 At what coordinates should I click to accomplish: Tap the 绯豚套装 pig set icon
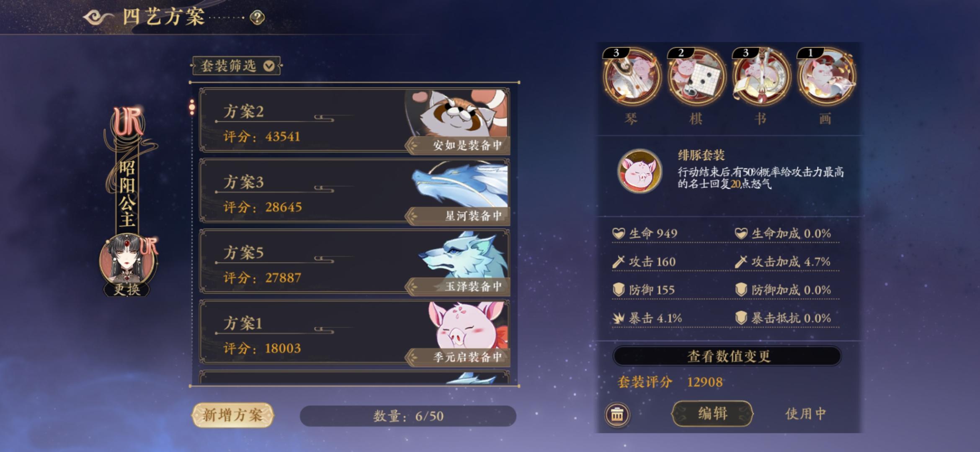click(x=640, y=171)
